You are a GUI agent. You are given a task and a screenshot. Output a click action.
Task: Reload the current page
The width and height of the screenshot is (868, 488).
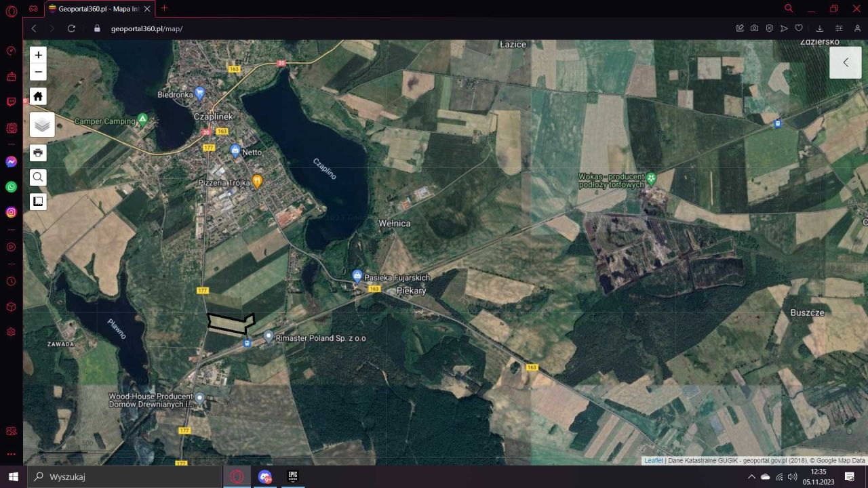pos(71,28)
